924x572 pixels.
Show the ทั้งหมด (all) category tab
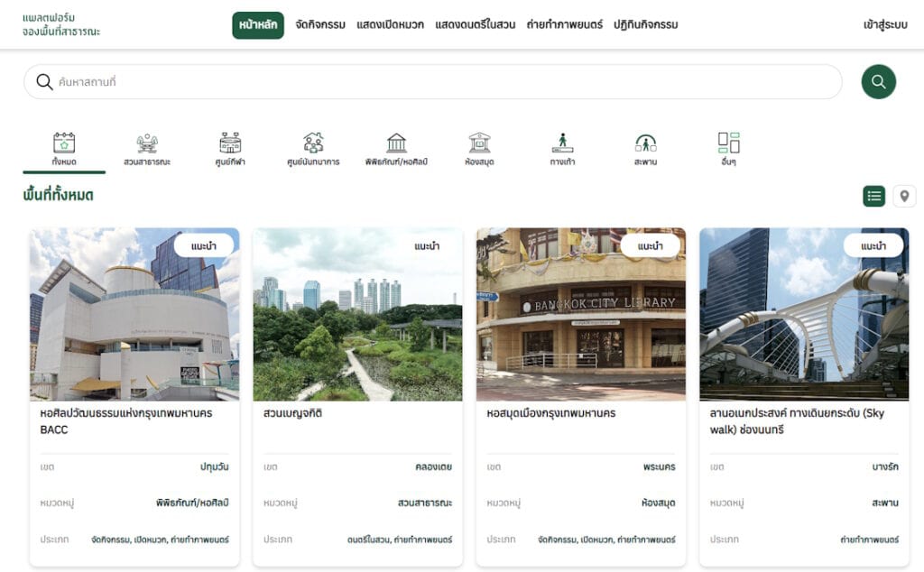coord(64,149)
